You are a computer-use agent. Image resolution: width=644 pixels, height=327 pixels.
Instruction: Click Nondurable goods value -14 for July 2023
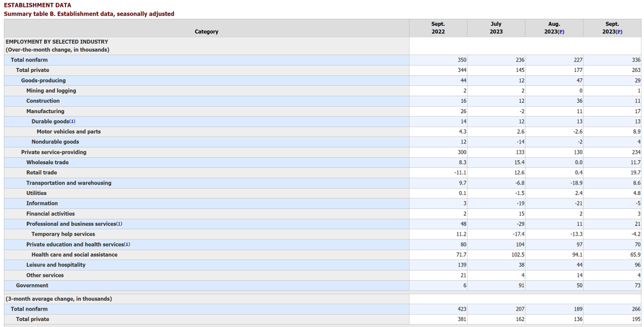point(520,142)
